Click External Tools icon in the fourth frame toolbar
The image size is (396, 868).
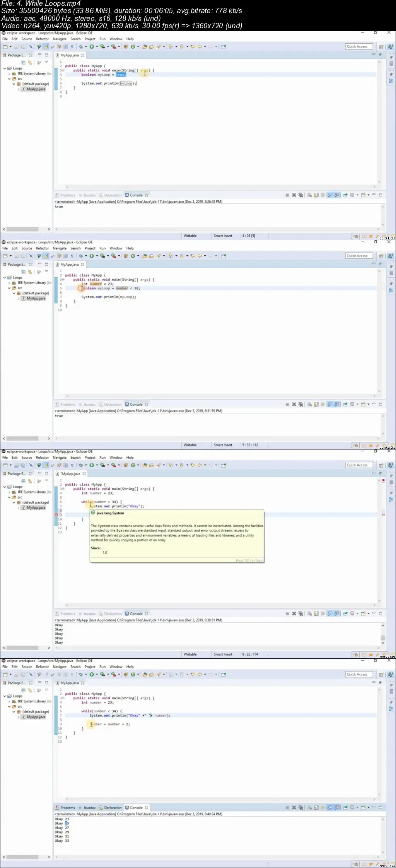(x=113, y=674)
